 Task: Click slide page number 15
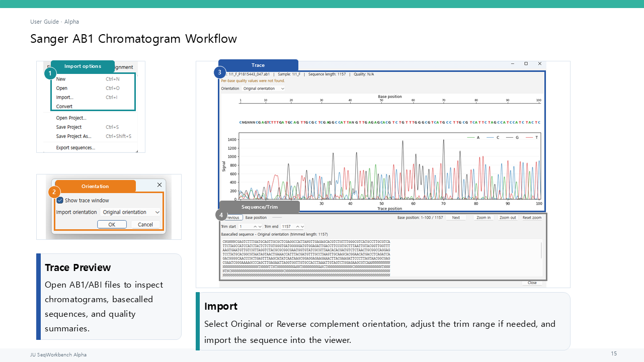pyautogui.click(x=614, y=354)
